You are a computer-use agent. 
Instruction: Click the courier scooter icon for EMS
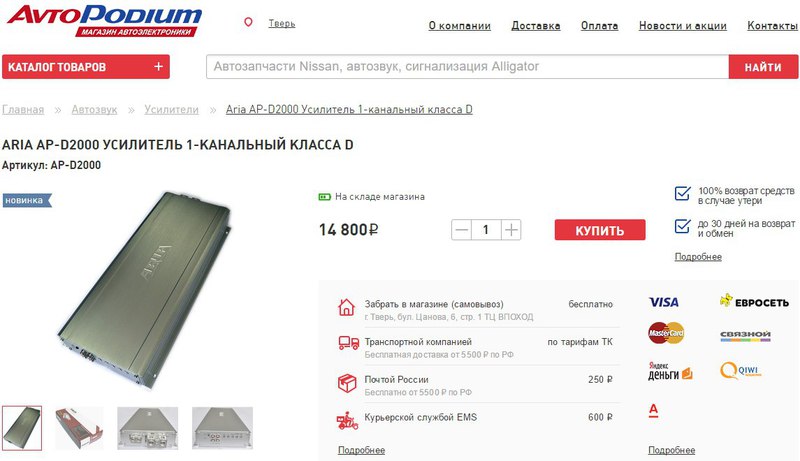(347, 421)
